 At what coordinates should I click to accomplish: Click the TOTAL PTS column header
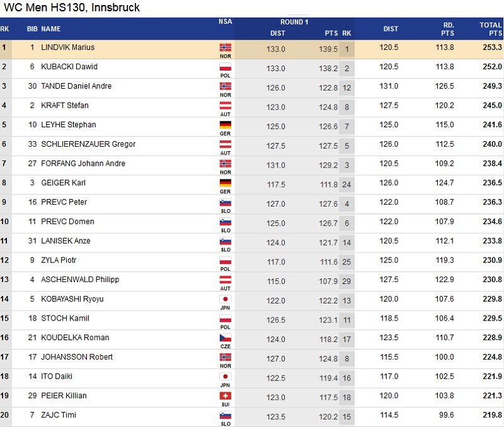[490, 29]
